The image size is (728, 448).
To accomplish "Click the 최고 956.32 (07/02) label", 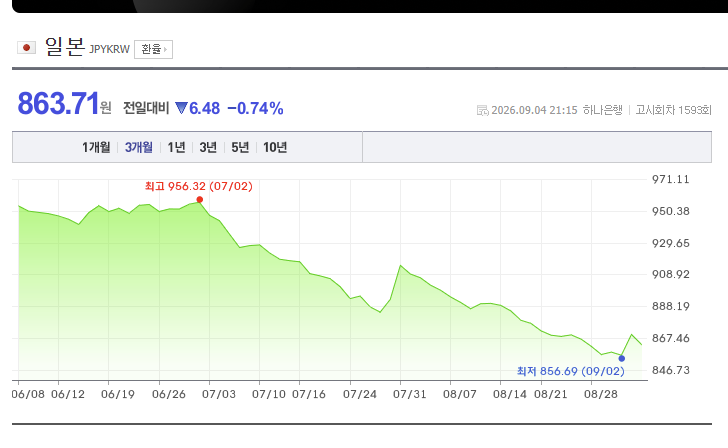I will [x=199, y=186].
